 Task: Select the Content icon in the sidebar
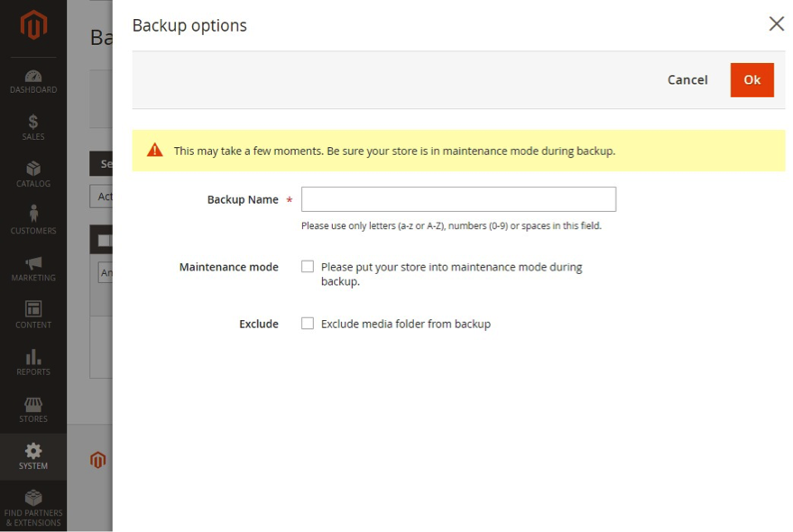coord(33,315)
